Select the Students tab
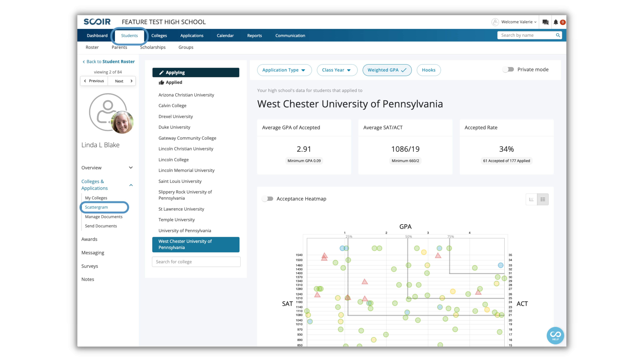 pyautogui.click(x=129, y=36)
